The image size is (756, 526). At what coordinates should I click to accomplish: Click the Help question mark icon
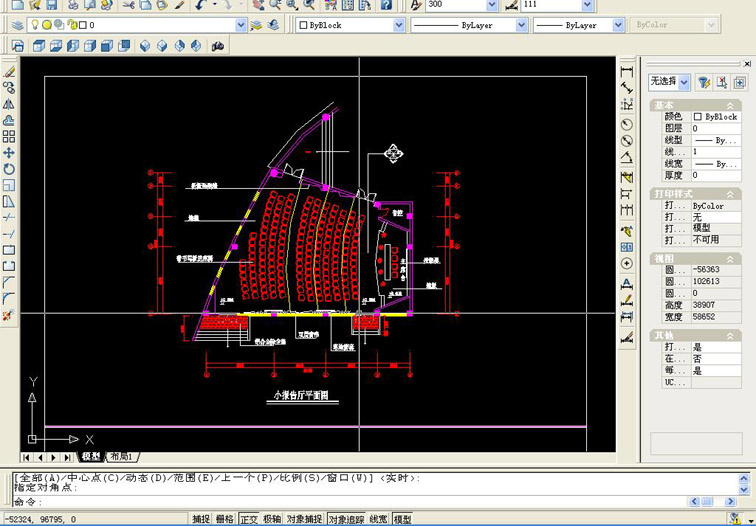click(x=386, y=5)
